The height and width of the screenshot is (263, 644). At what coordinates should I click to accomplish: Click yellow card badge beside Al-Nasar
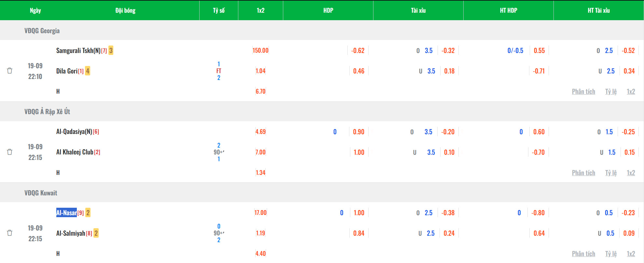pos(88,213)
